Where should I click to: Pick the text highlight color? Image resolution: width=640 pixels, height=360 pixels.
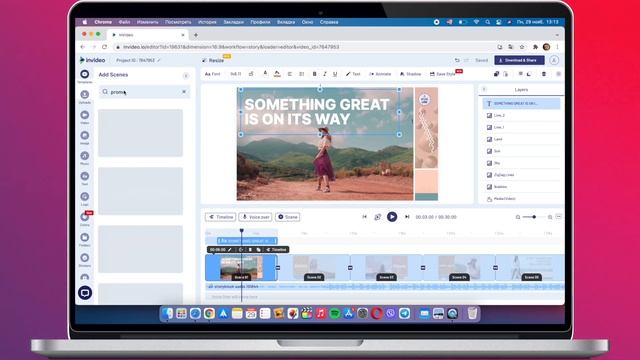(x=277, y=74)
